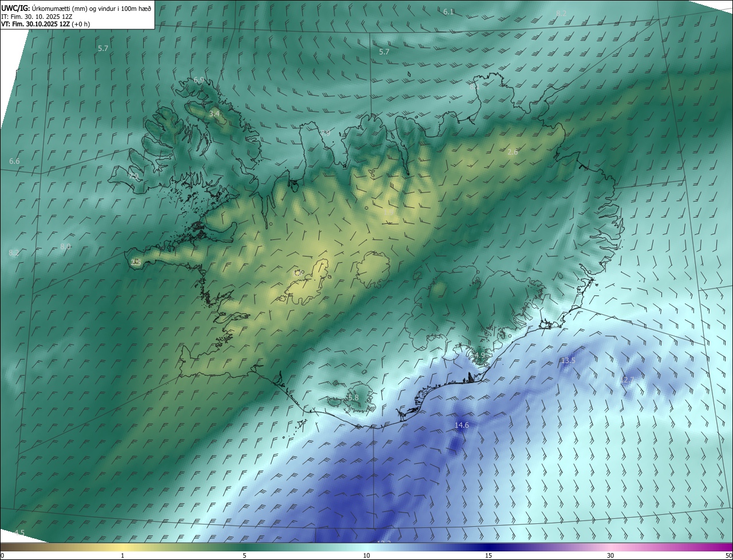Select the color scale at tick 5
The width and height of the screenshot is (733, 560).
(245, 547)
